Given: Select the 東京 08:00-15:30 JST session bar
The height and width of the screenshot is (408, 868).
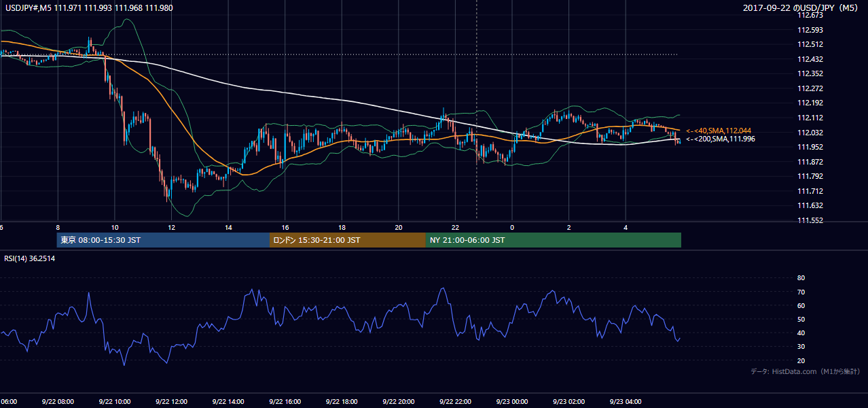Looking at the screenshot, I should 163,240.
